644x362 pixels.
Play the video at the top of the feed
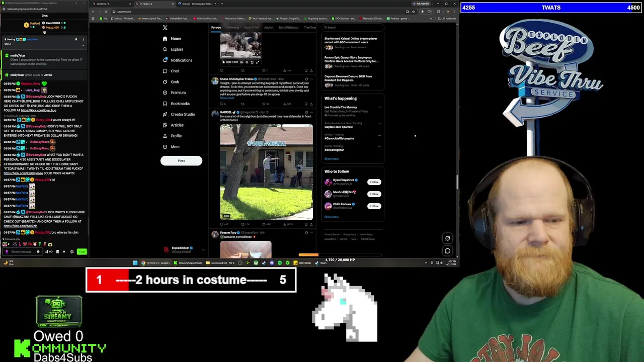(x=223, y=62)
